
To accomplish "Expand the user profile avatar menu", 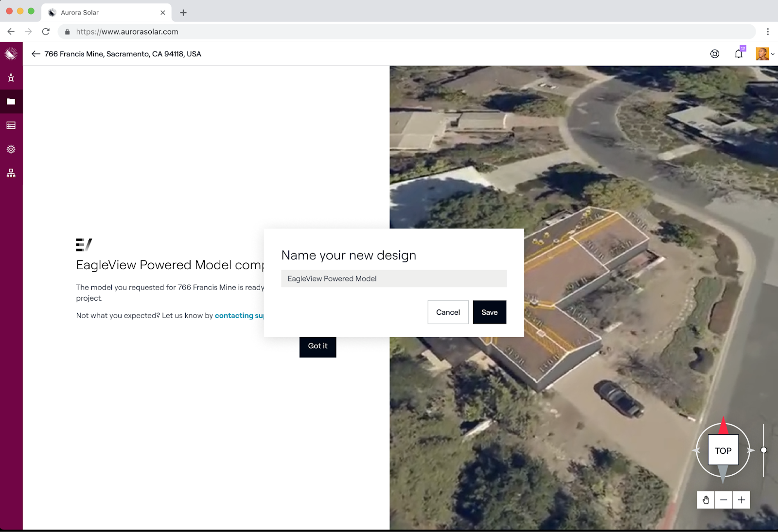I will 764,54.
